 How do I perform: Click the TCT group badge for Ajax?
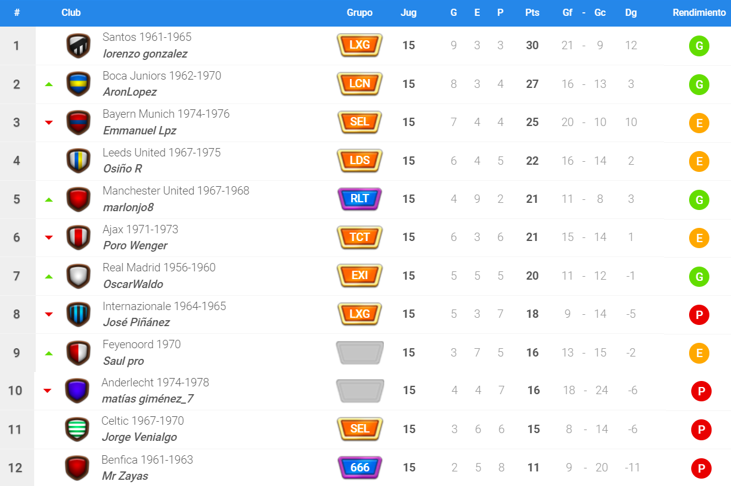point(360,238)
